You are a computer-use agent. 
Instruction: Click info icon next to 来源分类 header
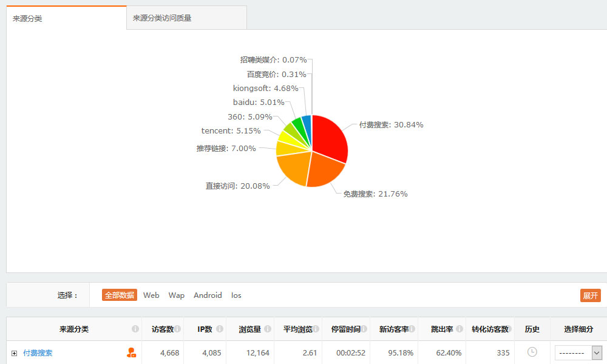[135, 329]
